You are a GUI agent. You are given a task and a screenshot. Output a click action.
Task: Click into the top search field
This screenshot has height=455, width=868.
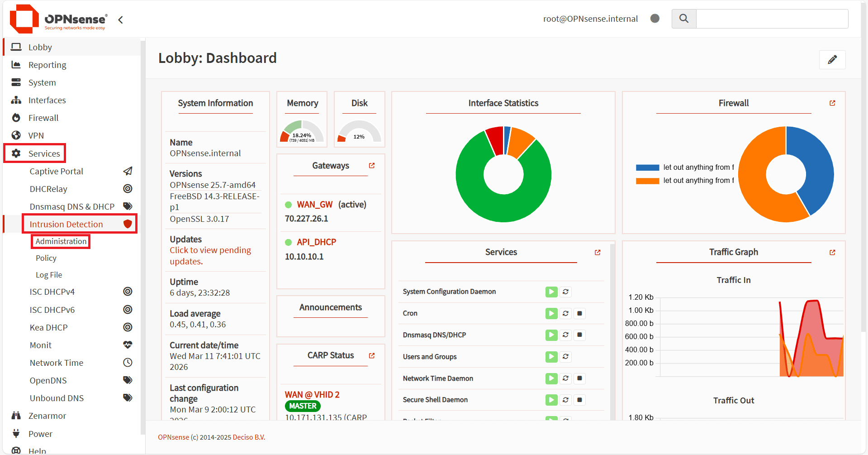point(772,19)
